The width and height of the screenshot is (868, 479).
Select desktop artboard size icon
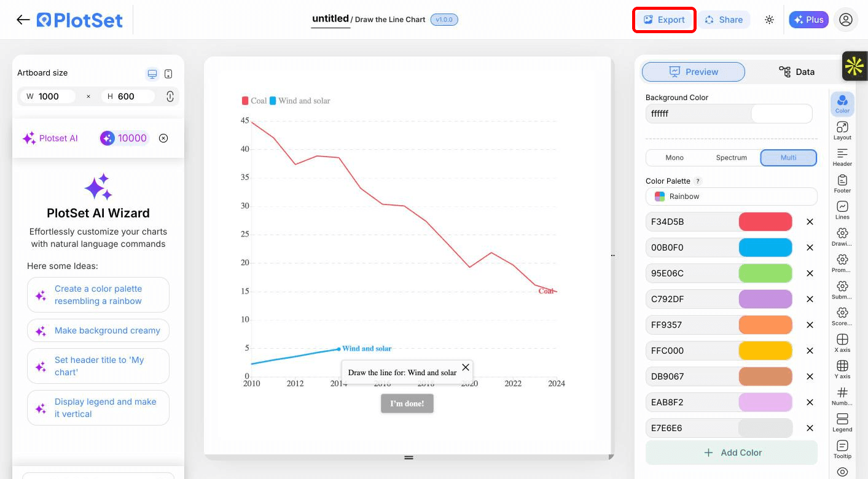point(152,74)
